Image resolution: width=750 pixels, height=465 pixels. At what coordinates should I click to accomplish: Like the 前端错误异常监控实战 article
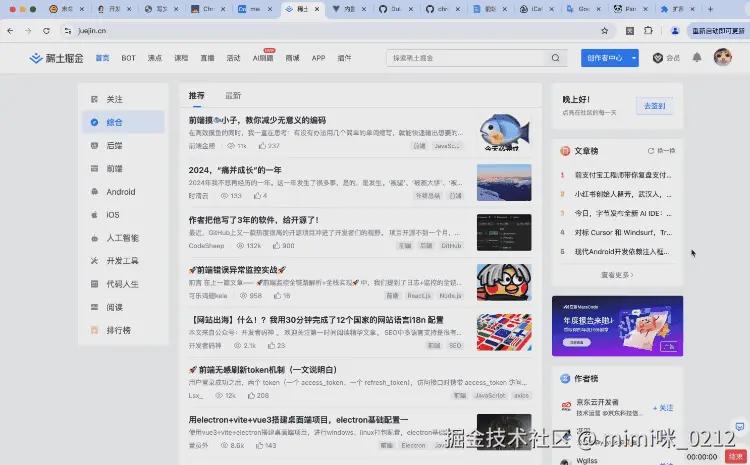(x=277, y=296)
